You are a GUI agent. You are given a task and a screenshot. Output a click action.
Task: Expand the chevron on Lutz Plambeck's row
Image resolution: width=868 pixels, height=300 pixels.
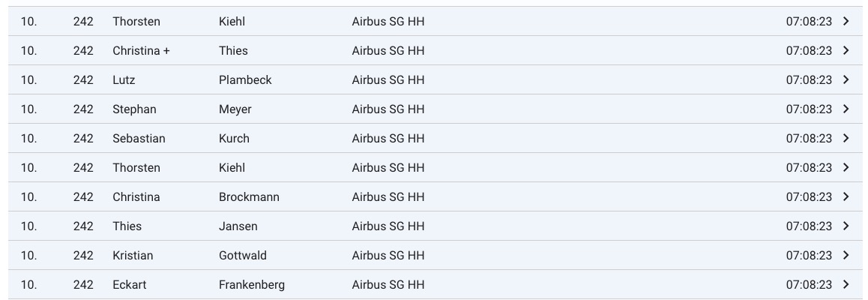846,80
